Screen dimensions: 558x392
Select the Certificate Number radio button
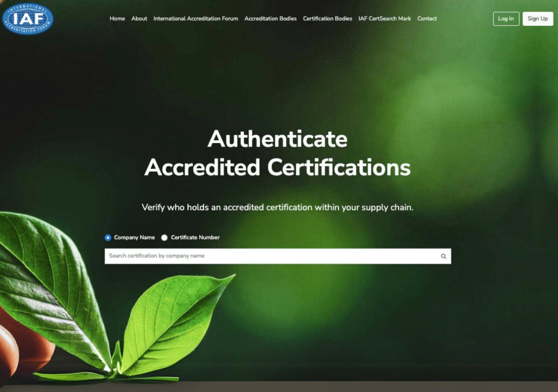point(164,237)
